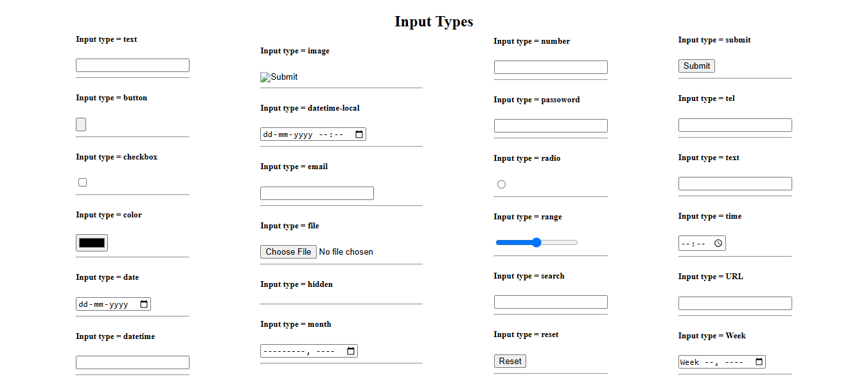
Task: Toggle the checkbox input
Action: click(x=82, y=182)
